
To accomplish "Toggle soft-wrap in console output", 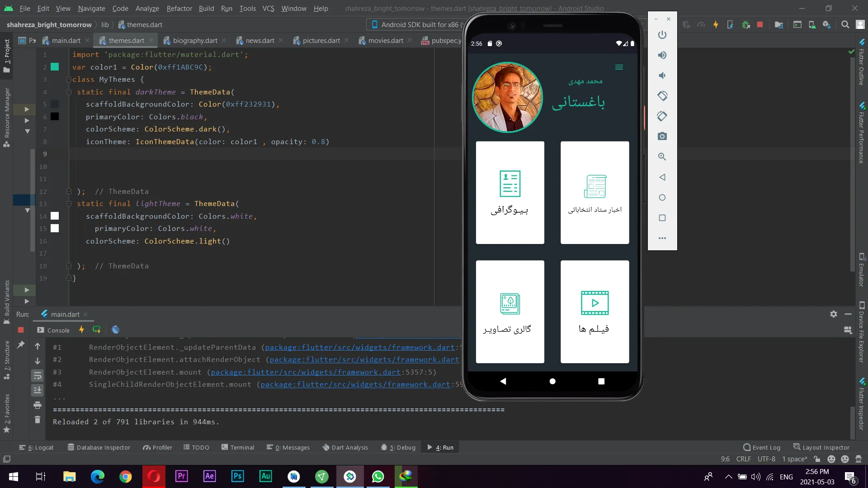I will [38, 375].
